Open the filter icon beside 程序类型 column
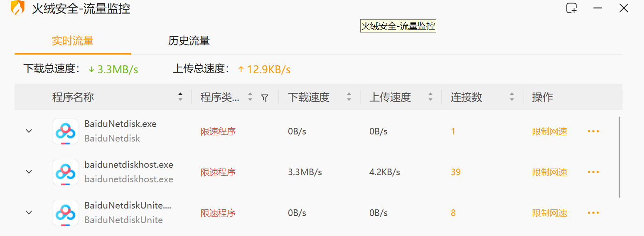Screen dimensions: 644x236 coord(264,97)
